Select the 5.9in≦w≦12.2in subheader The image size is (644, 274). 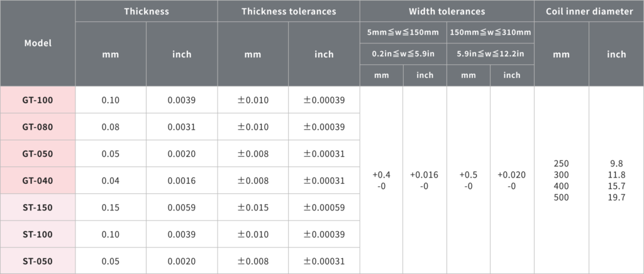491,54
